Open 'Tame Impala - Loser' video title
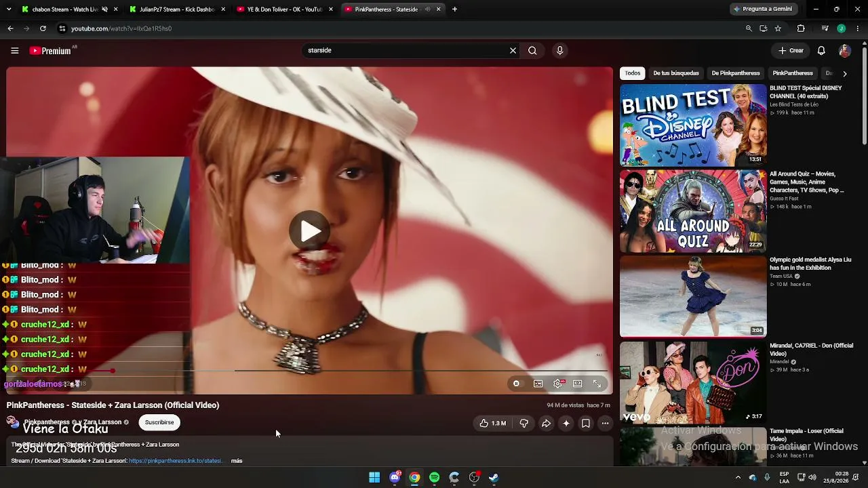 click(807, 435)
